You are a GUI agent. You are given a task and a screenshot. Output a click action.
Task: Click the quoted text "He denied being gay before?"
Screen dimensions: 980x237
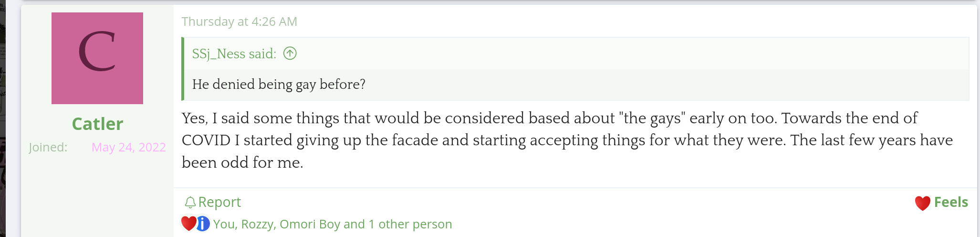[279, 84]
